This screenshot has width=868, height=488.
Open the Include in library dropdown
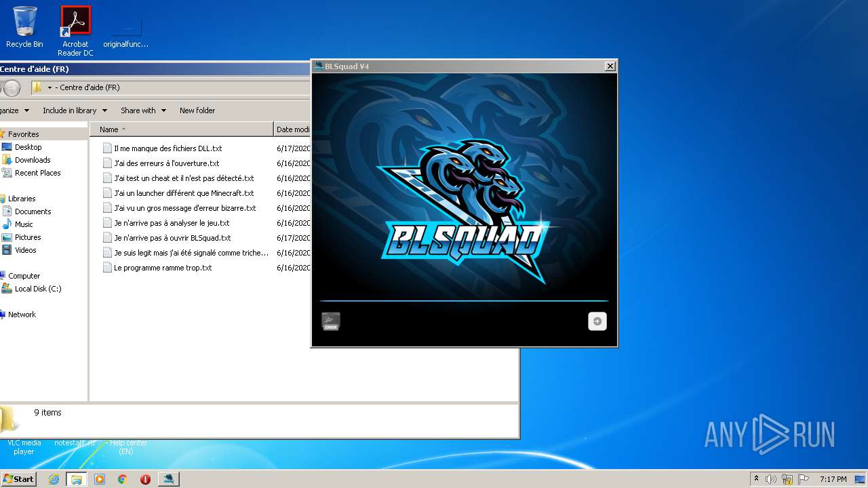[x=75, y=110]
